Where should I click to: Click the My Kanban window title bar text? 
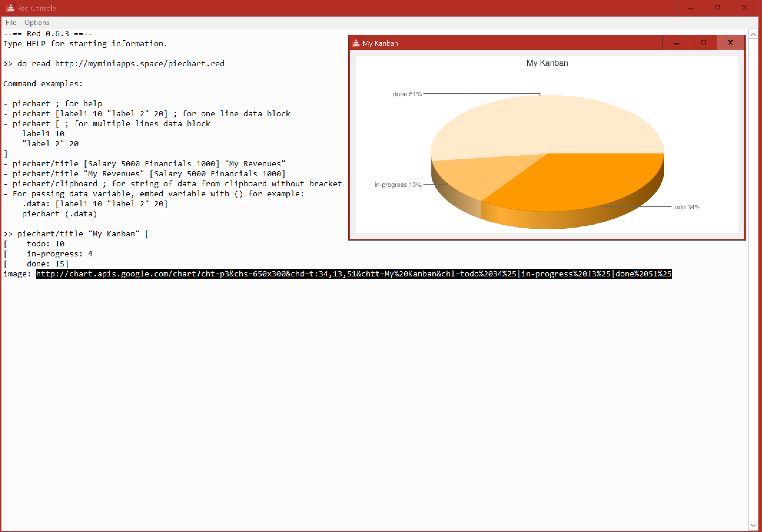[x=380, y=43]
